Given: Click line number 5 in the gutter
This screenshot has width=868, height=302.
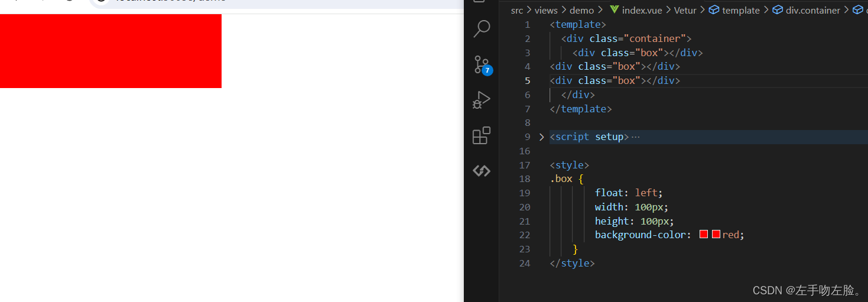Looking at the screenshot, I should click(528, 81).
